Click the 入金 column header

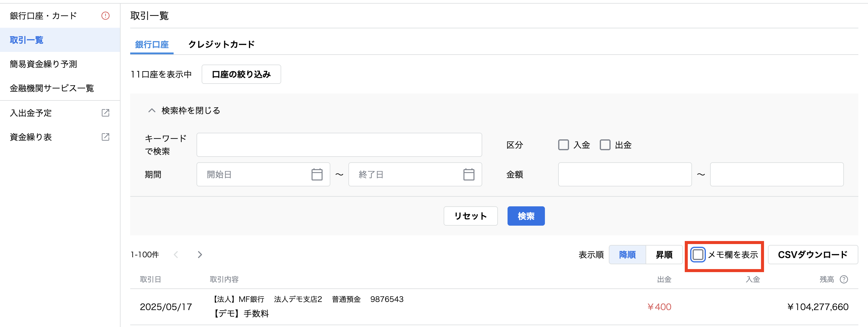click(x=753, y=279)
